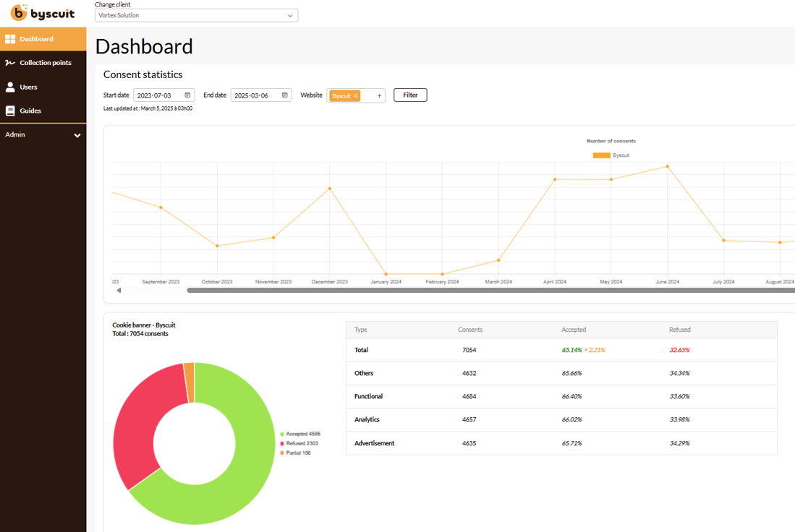795x532 pixels.
Task: Click the Consent statistics heading
Action: coord(143,74)
